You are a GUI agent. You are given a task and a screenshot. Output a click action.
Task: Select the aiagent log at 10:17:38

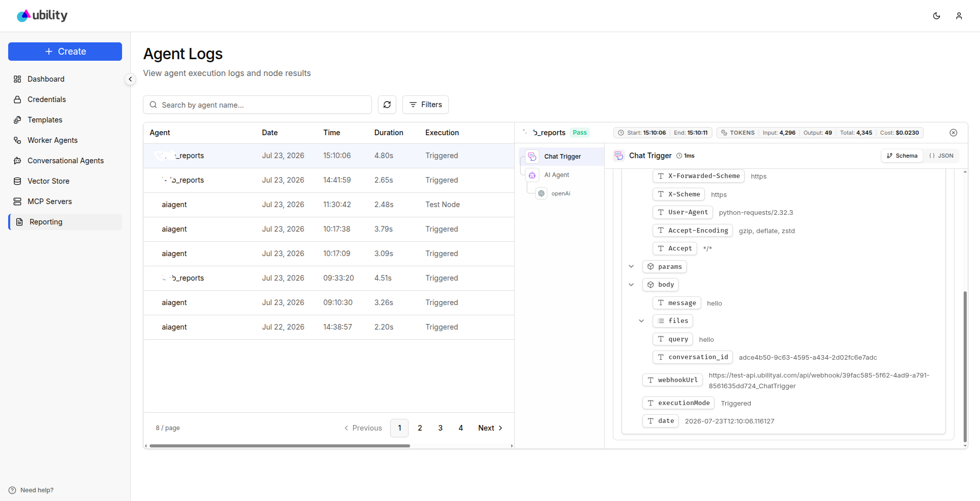click(x=329, y=229)
